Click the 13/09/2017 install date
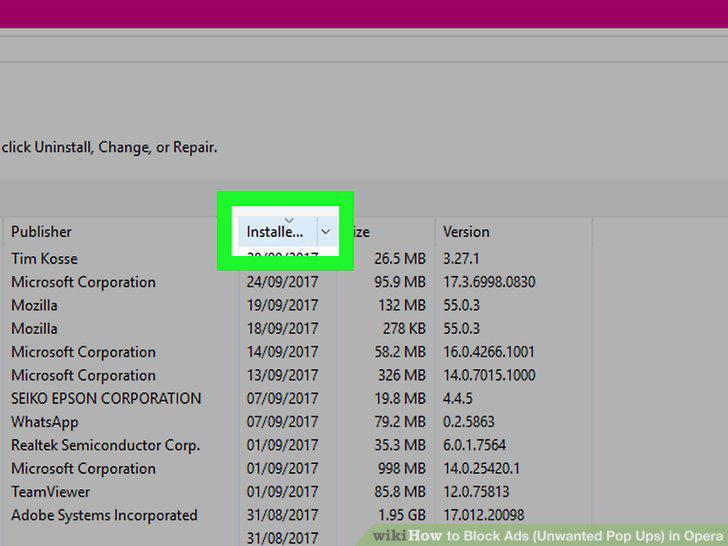 (x=282, y=375)
